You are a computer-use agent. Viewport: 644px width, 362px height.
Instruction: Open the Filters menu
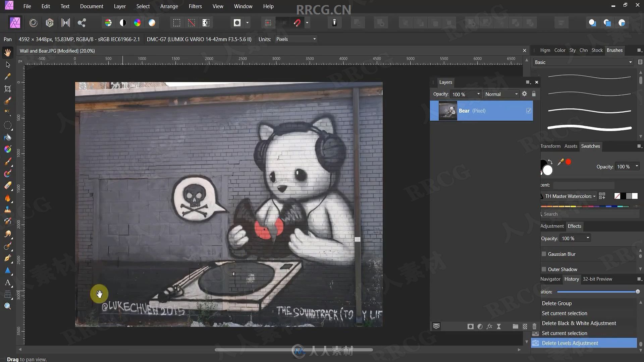[196, 6]
